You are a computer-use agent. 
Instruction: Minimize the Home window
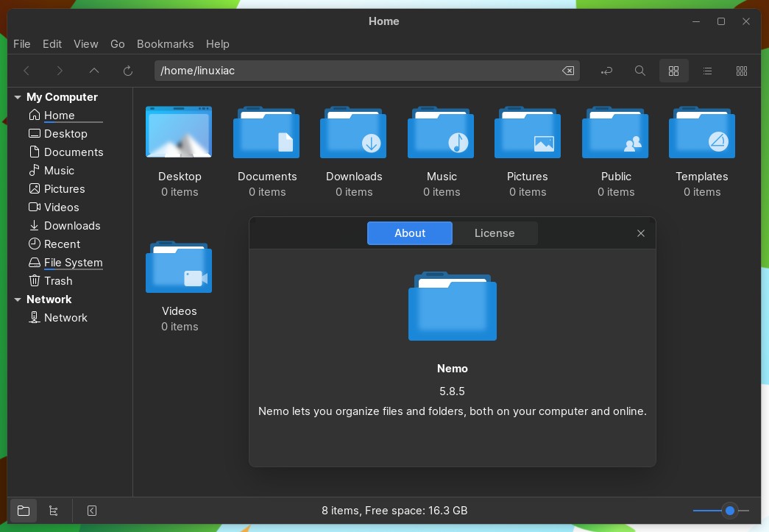(x=696, y=21)
